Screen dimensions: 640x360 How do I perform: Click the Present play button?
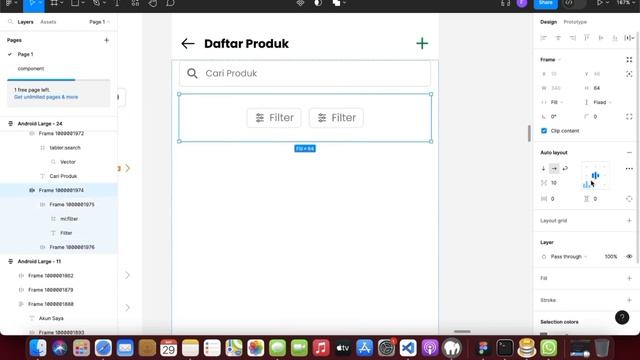pyautogui.click(x=600, y=3)
